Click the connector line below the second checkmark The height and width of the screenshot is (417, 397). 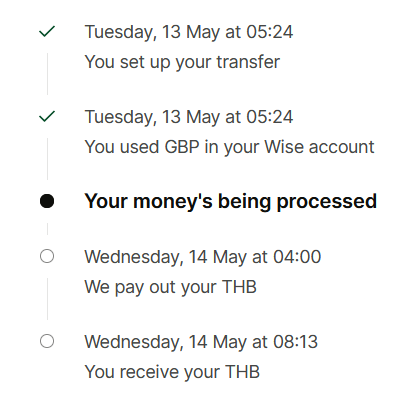pos(47,159)
